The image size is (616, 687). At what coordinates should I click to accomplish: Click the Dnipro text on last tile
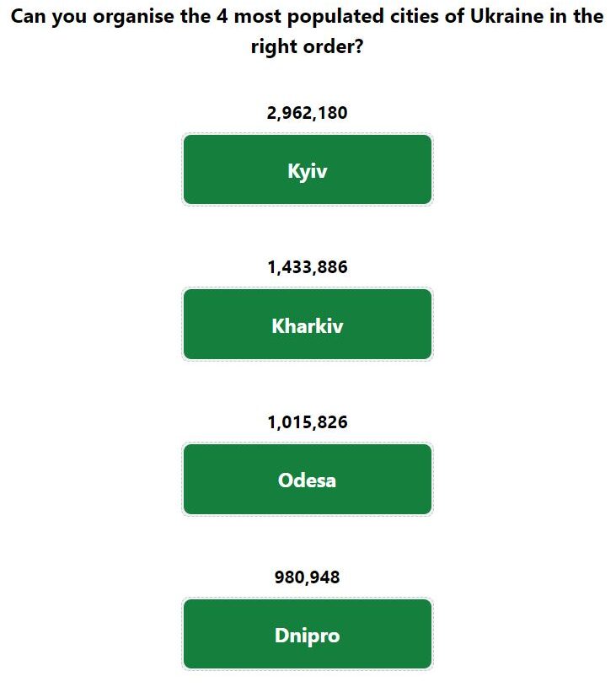(307, 636)
